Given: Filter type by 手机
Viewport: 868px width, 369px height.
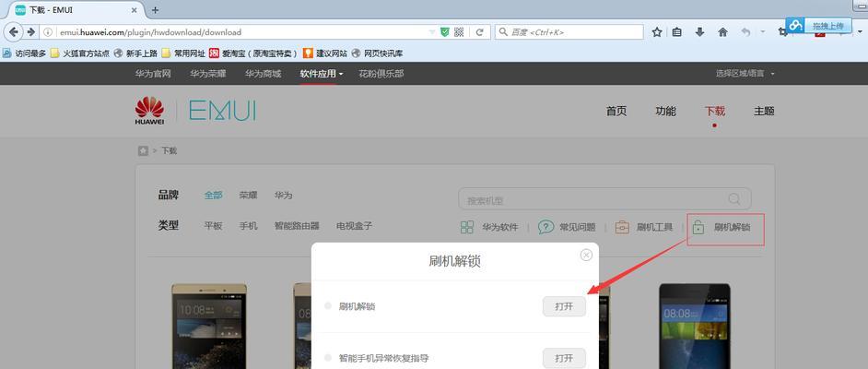Looking at the screenshot, I should coord(248,226).
